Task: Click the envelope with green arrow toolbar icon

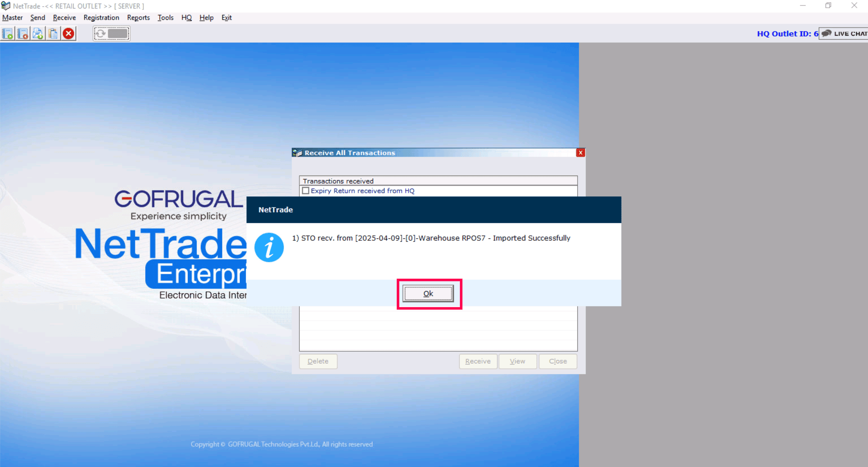Action: coord(38,33)
